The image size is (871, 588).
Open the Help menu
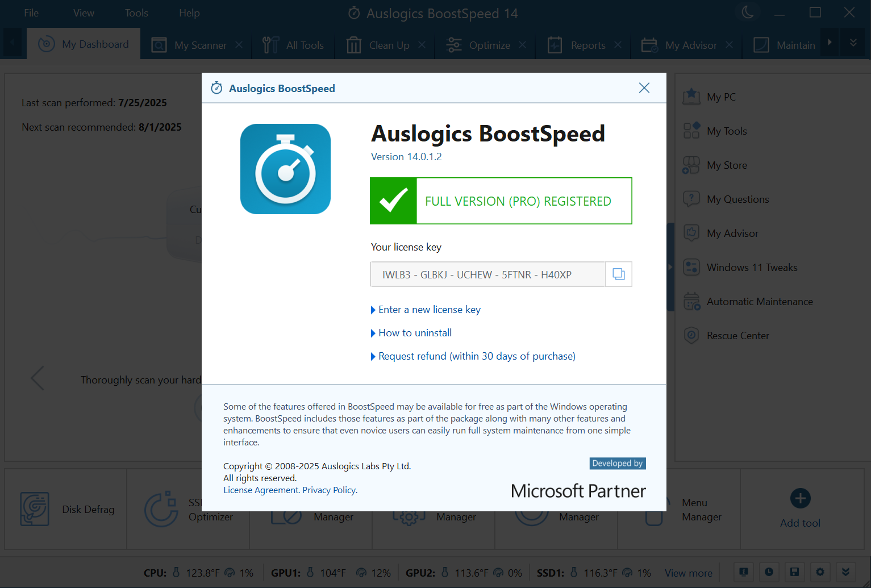pyautogui.click(x=189, y=13)
